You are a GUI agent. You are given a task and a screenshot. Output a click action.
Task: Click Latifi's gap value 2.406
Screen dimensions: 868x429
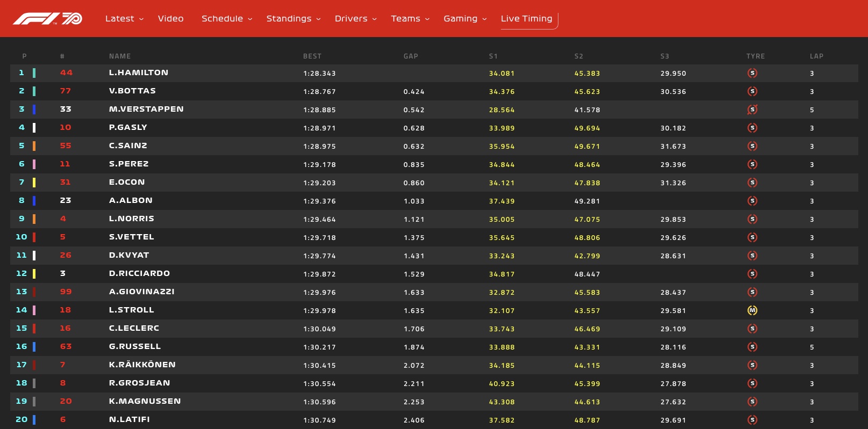pyautogui.click(x=414, y=420)
